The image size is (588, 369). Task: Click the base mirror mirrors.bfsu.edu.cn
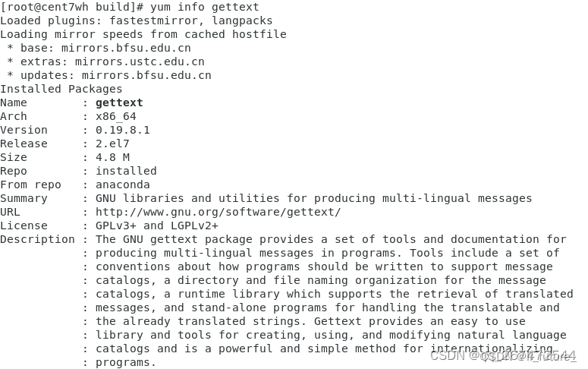(x=126, y=48)
